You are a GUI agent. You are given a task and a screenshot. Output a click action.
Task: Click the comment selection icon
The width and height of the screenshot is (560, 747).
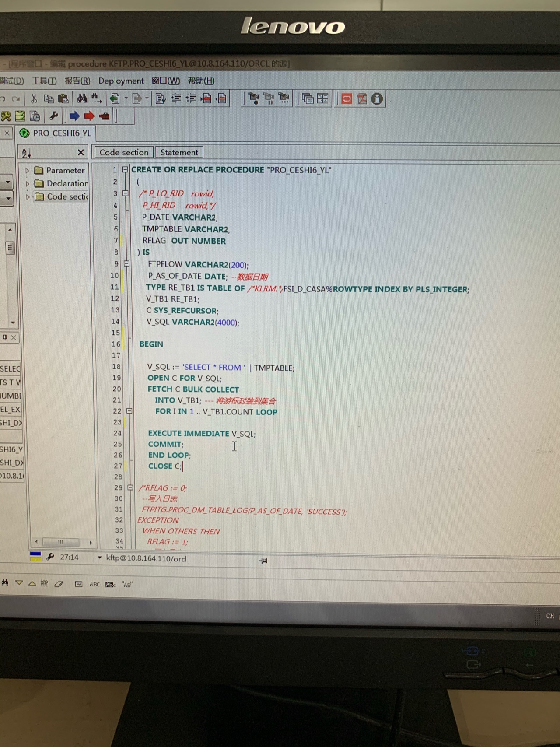click(206, 99)
